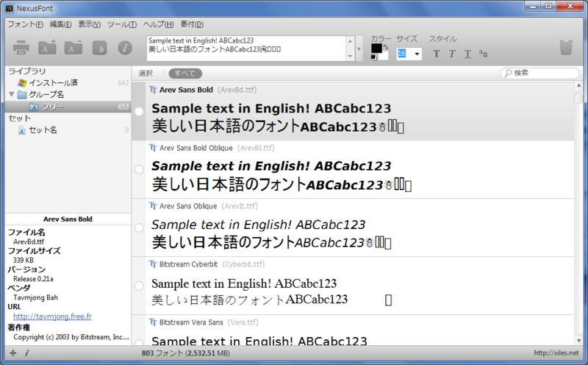Image resolution: width=588 pixels, height=365 pixels.
Task: Click the Tavmjong Bah vendor text
Action: pyautogui.click(x=35, y=298)
